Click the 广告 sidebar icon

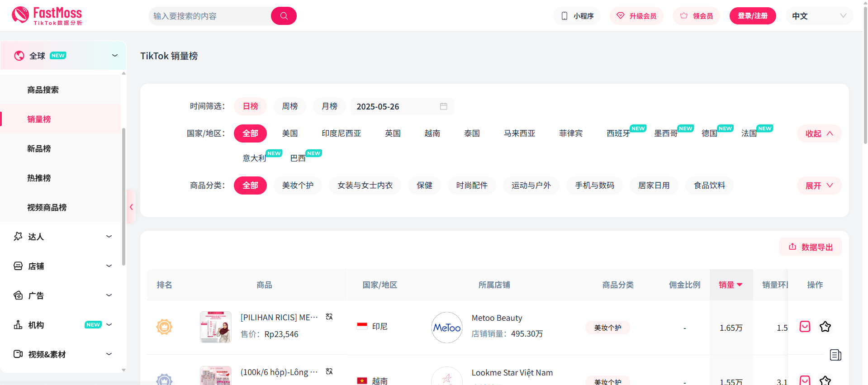18,295
